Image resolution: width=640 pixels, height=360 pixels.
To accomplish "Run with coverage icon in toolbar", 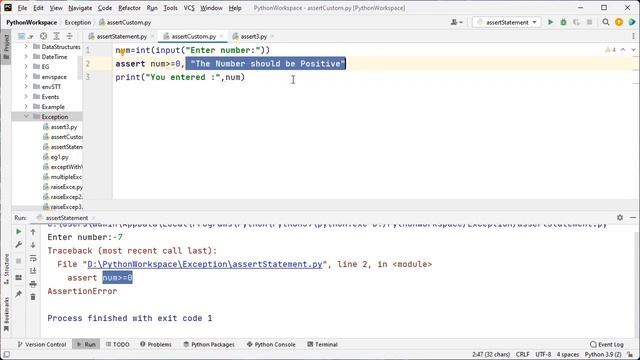I will point(576,22).
